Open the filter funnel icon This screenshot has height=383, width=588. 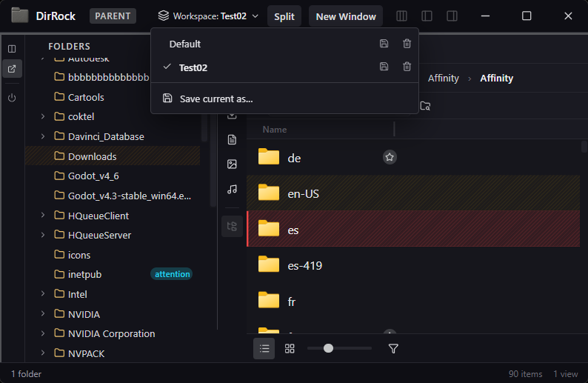click(x=394, y=348)
